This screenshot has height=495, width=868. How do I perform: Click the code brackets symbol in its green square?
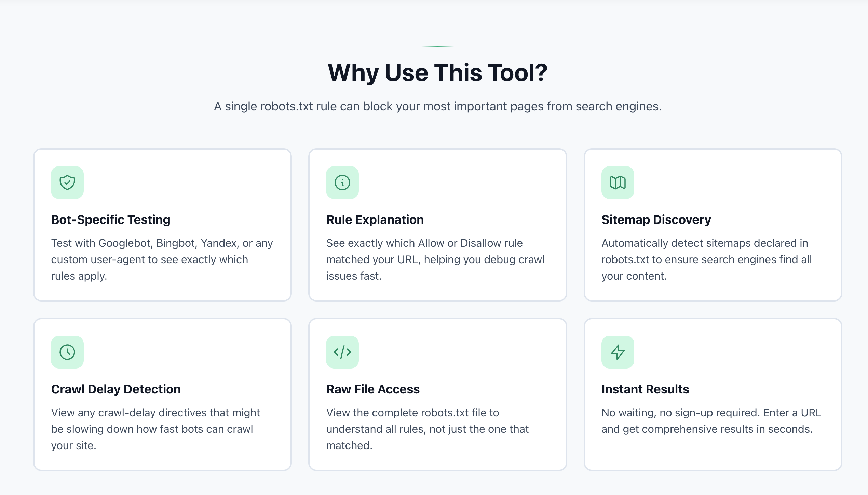coord(342,352)
